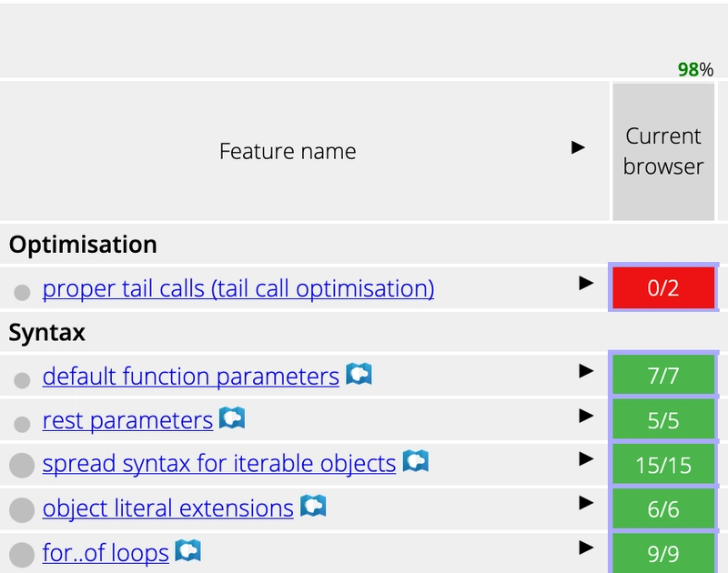Screen dimensions: 728x573
Task: Click the flag icon beside for..of loops
Action: (188, 551)
